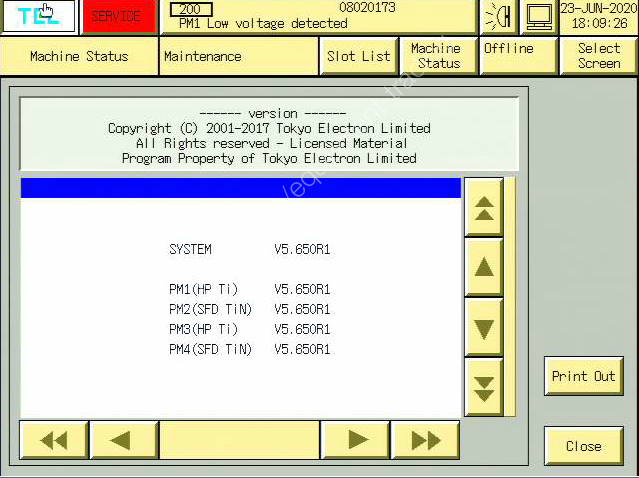The width and height of the screenshot is (639, 478).
Task: Open the wide Machine Status tab
Action: click(x=79, y=56)
